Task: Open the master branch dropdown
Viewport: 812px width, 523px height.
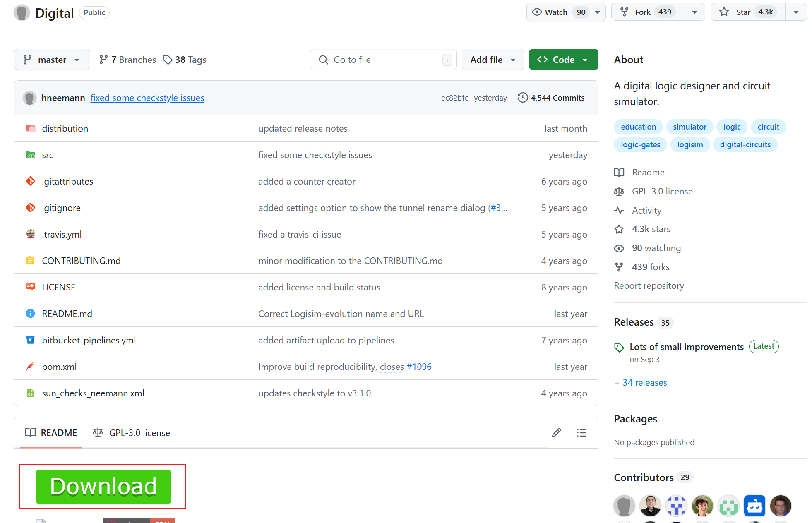Action: click(x=52, y=60)
